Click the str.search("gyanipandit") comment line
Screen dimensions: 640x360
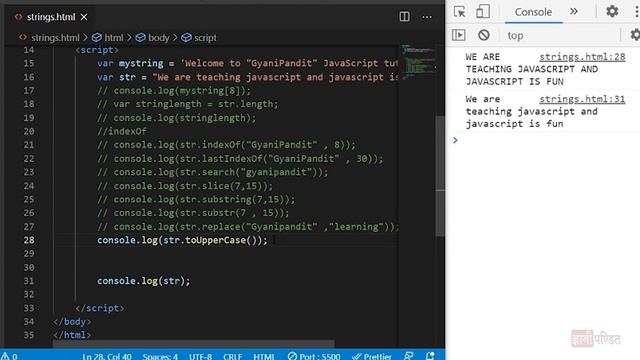tap(212, 172)
